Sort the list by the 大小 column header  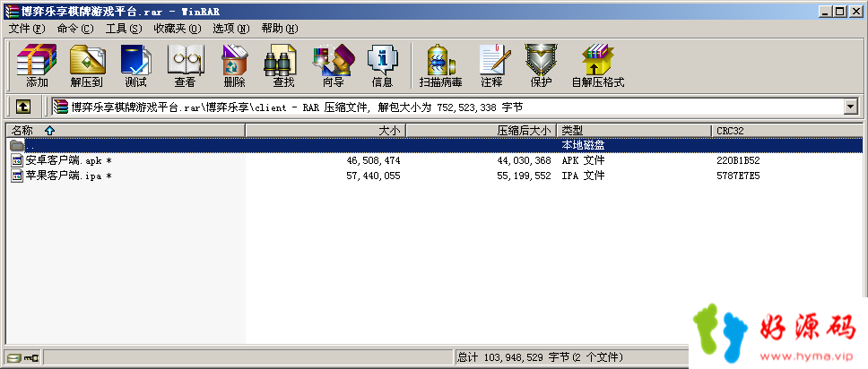[326, 131]
